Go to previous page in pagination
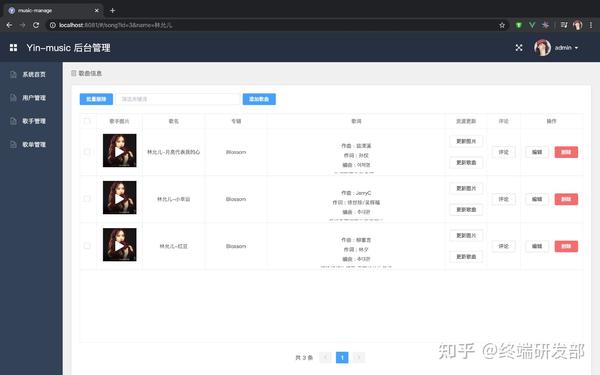The width and height of the screenshot is (600, 375). (325, 357)
